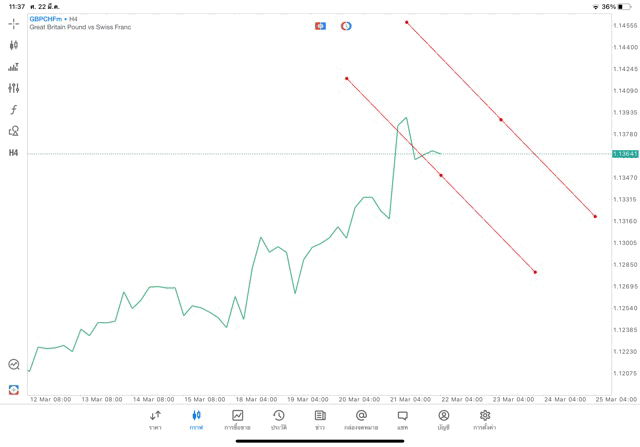Open the volume bars tool in sidebar
This screenshot has height=447, width=640.
click(14, 67)
